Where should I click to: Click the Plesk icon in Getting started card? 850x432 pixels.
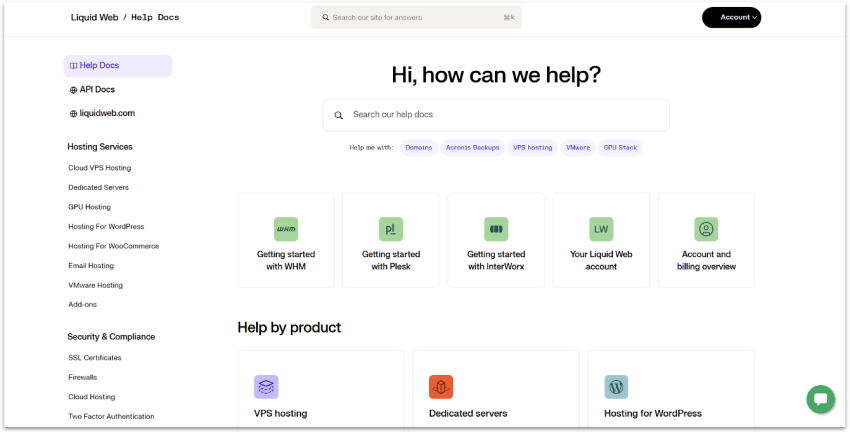(x=391, y=229)
